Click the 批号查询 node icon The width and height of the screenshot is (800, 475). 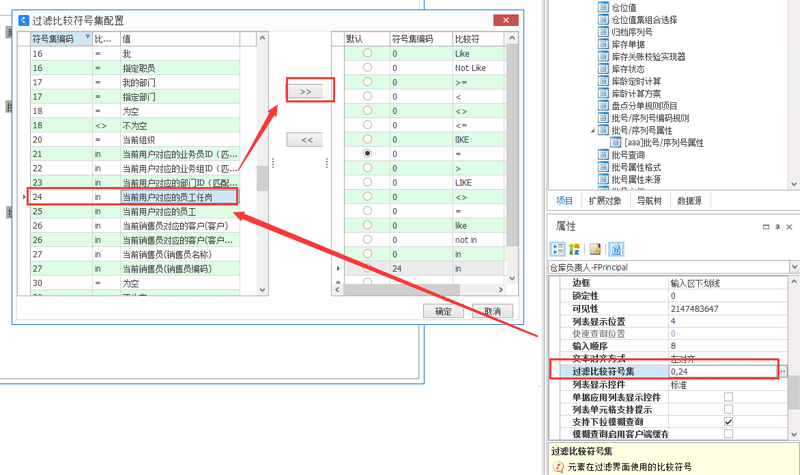point(603,155)
